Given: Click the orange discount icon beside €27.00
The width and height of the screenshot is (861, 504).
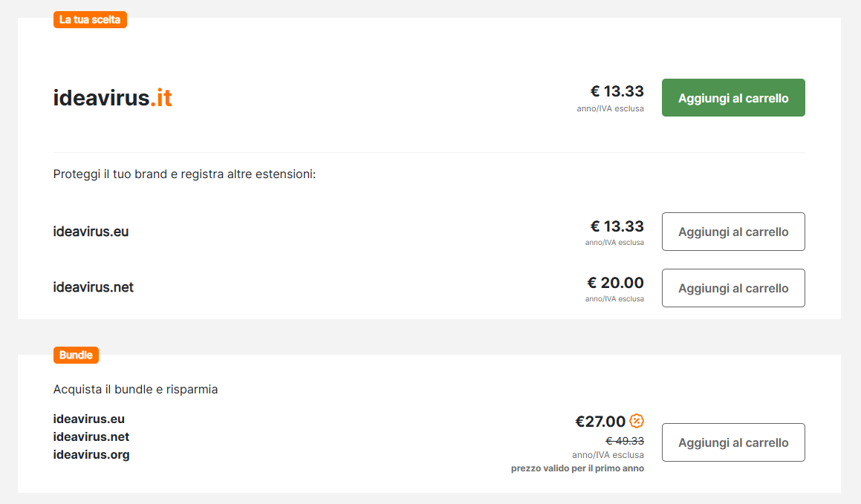Looking at the screenshot, I should pyautogui.click(x=637, y=421).
